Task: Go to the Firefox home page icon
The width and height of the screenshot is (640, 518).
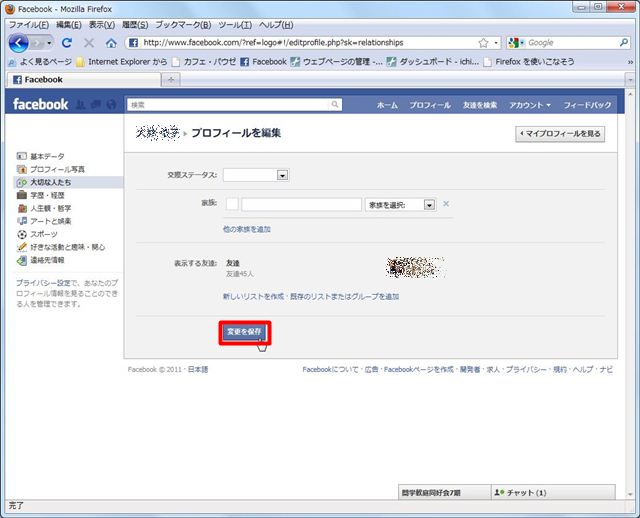Action: 111,43
